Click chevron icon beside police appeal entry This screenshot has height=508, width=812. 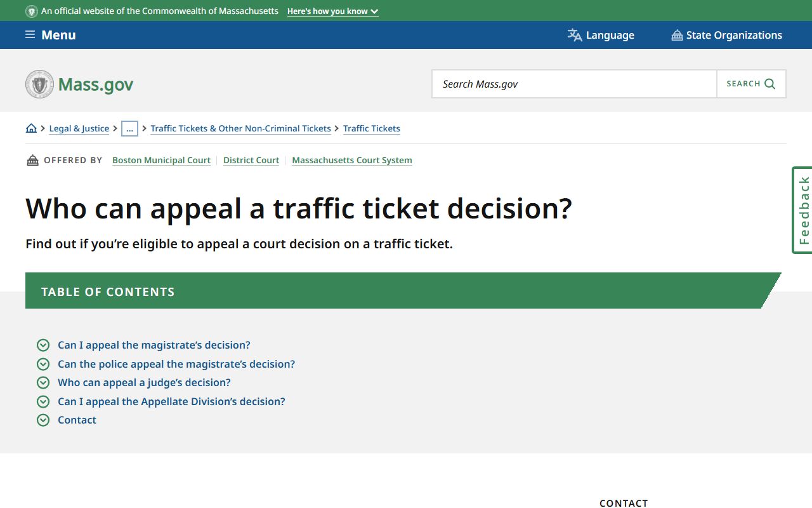point(43,364)
